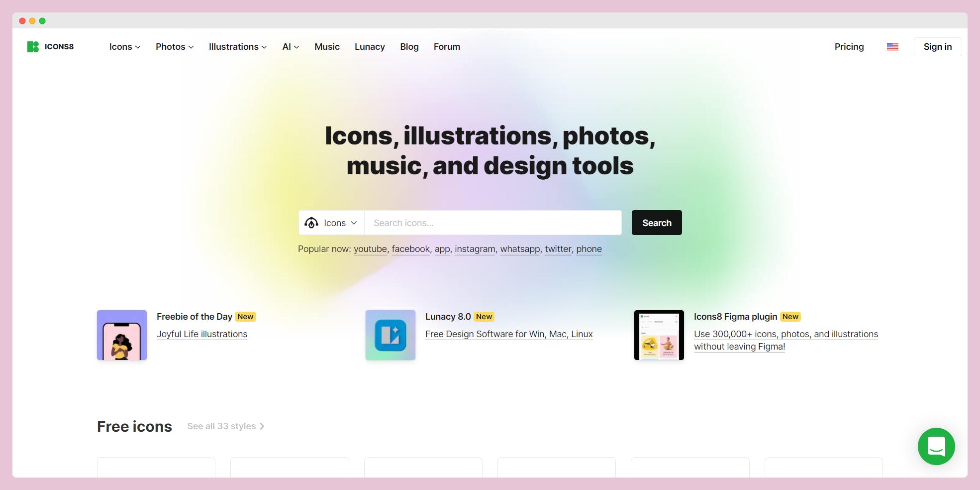Click the Icons8 logo
Screen dimensions: 980x490
point(50,47)
